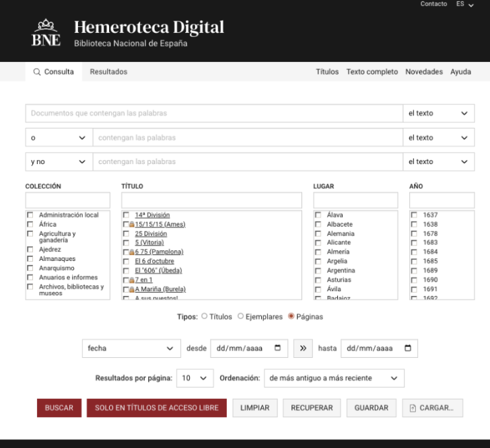Click 'contengan las palabras' field in 'o' row
The width and height of the screenshot is (490, 448).
pos(248,137)
